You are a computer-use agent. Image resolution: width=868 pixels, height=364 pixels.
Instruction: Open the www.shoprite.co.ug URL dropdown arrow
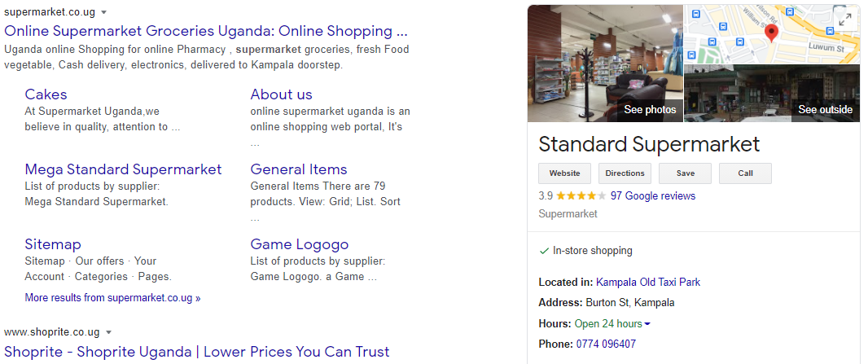(108, 332)
